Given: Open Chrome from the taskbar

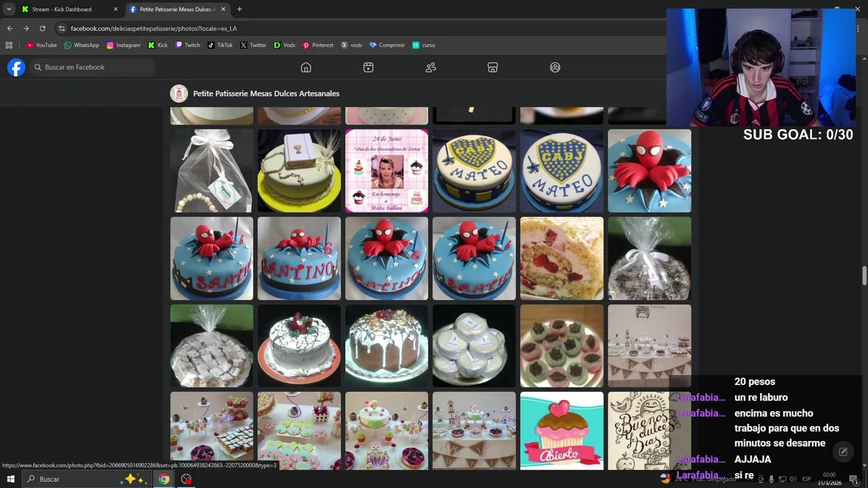Looking at the screenshot, I should 164,479.
